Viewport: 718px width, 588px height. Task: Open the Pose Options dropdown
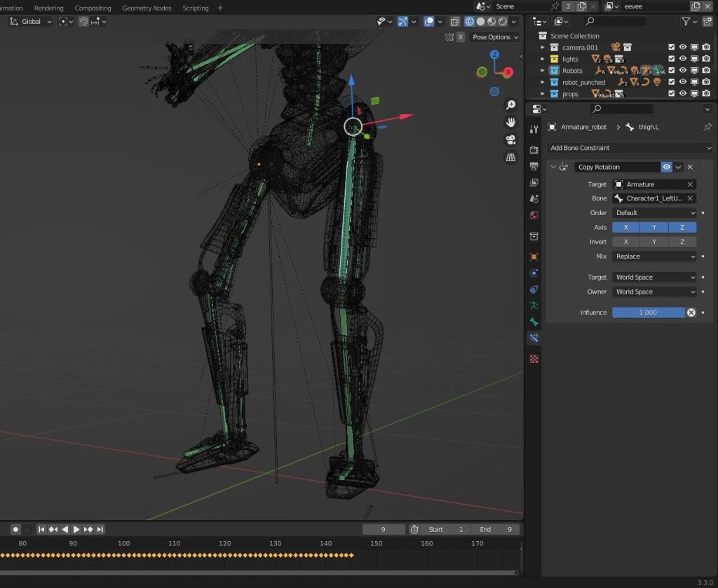(495, 37)
